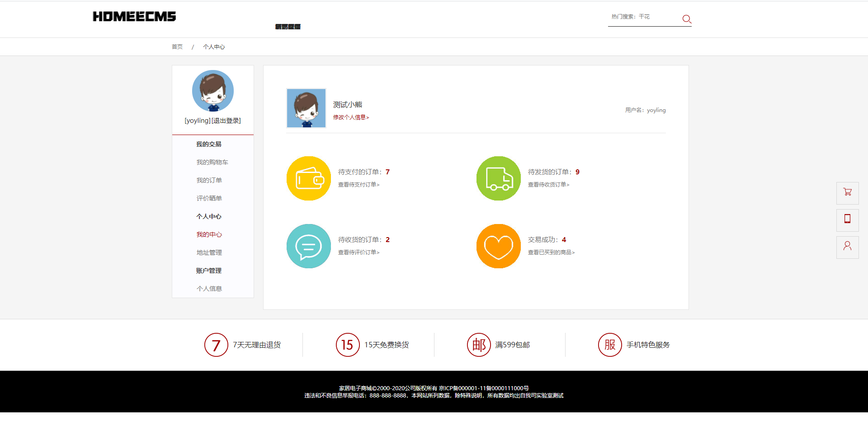
Task: Click 账户管理 sidebar heading
Action: point(209,271)
